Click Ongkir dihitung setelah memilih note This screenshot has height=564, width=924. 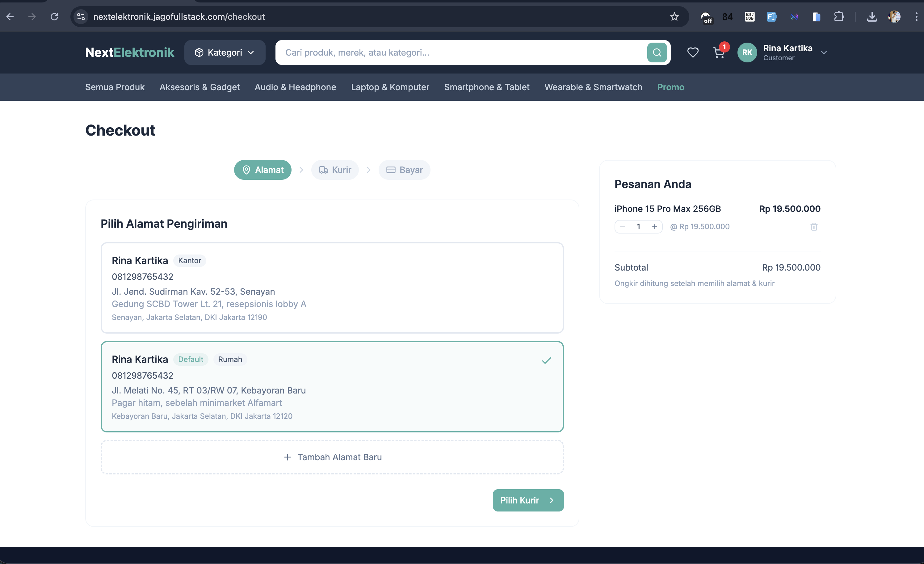click(x=694, y=284)
